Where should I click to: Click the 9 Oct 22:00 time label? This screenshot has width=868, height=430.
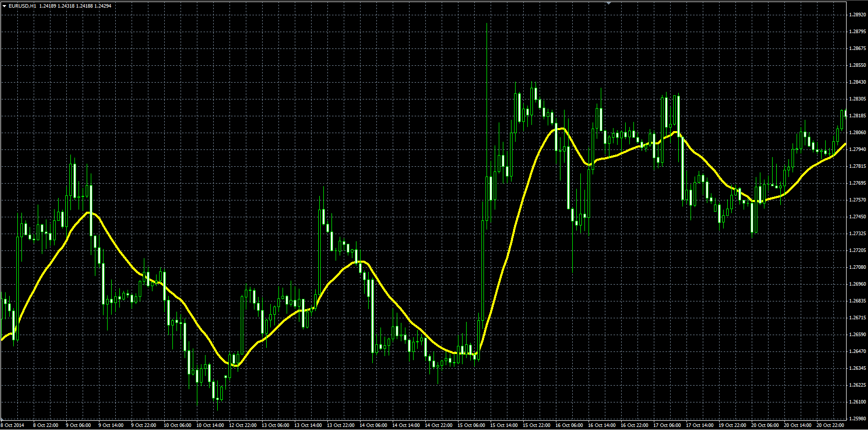click(x=144, y=425)
